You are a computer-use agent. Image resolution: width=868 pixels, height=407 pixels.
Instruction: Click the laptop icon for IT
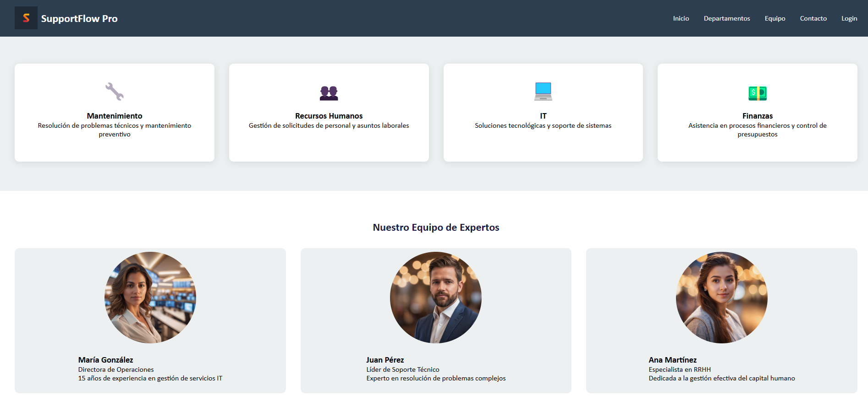click(x=543, y=92)
